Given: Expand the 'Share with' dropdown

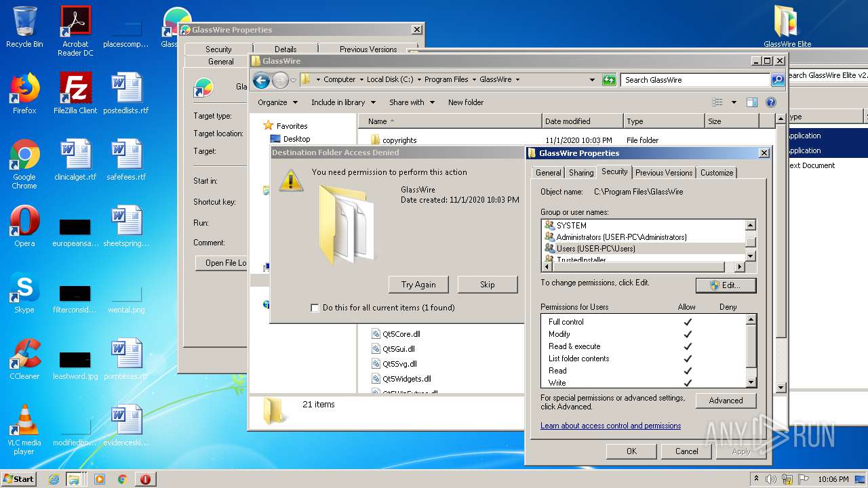Looking at the screenshot, I should 412,102.
